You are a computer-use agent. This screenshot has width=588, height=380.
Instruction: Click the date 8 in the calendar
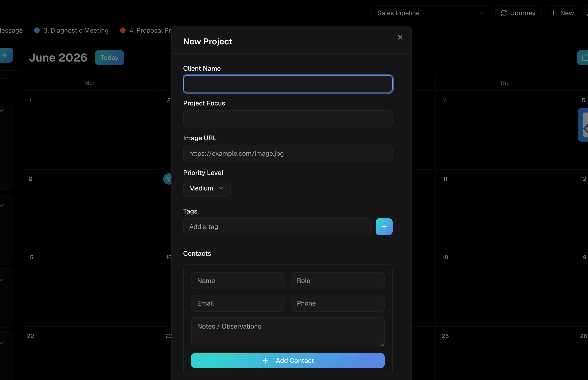(x=30, y=179)
